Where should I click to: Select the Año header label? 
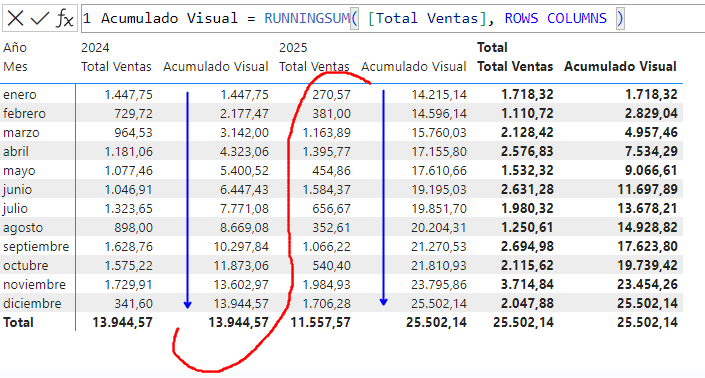point(15,48)
